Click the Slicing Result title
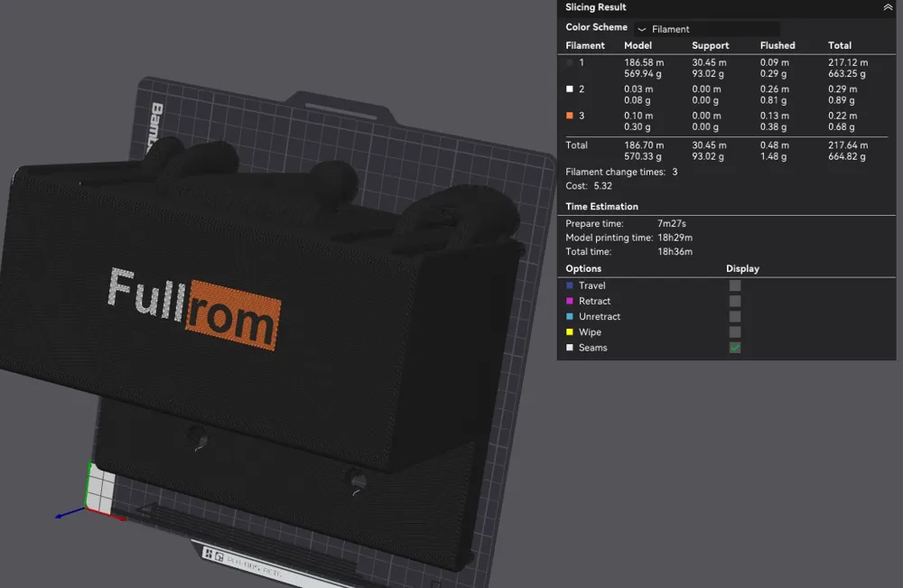 (595, 7)
